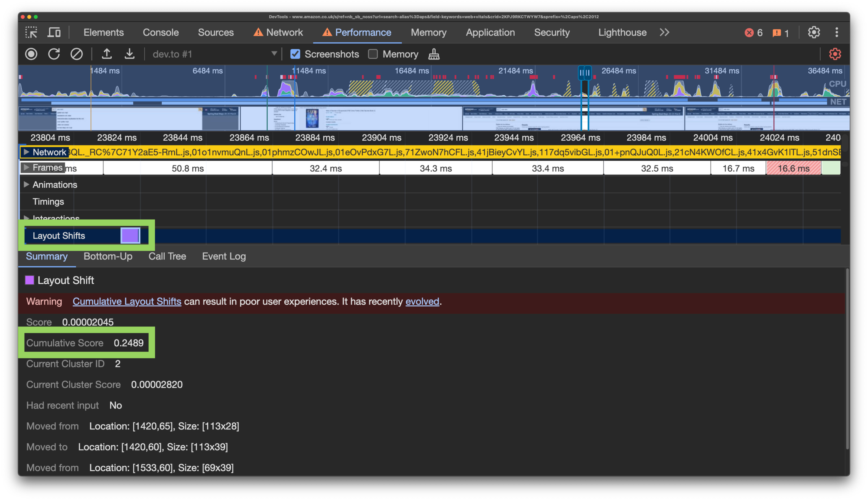Expand the Animations track

click(26, 184)
